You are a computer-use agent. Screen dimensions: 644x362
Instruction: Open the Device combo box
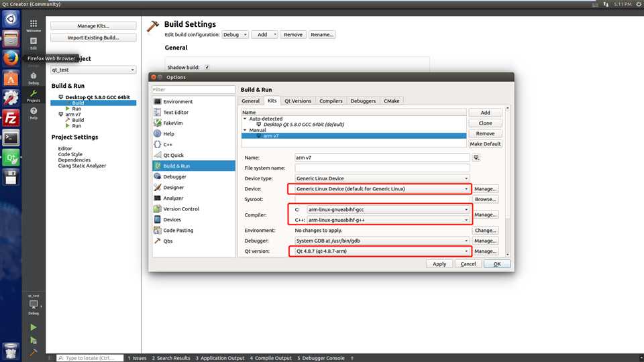(382, 189)
